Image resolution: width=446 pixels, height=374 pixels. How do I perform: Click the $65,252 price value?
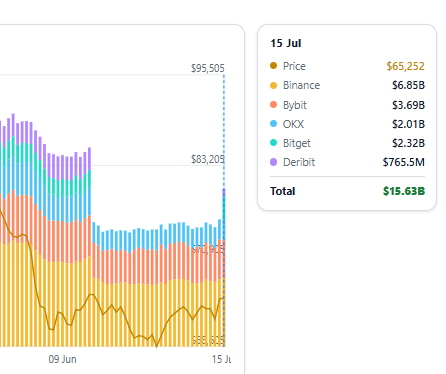[x=405, y=66]
